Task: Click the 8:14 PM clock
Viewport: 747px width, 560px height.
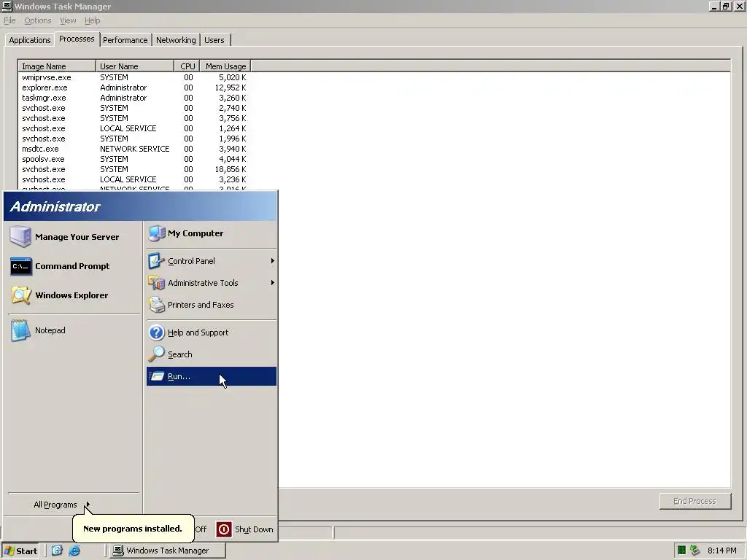Action: (x=721, y=551)
